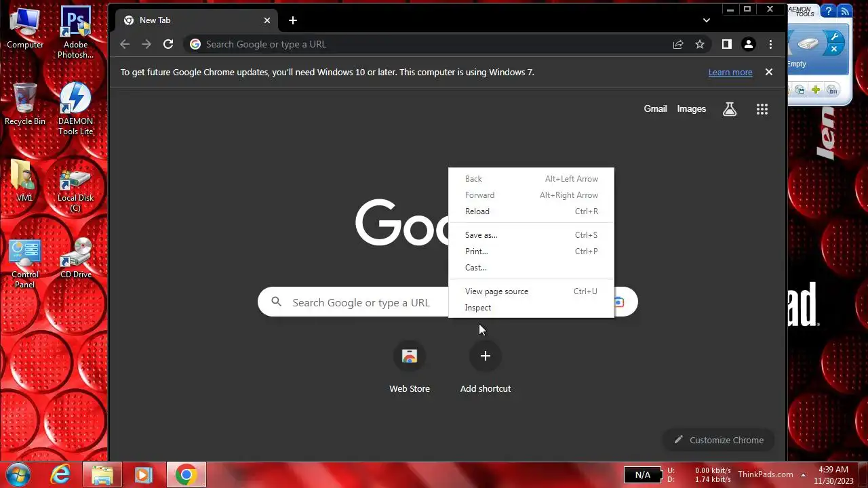Show hidden system tray icons arrow
Image resolution: width=868 pixels, height=488 pixels.
803,475
